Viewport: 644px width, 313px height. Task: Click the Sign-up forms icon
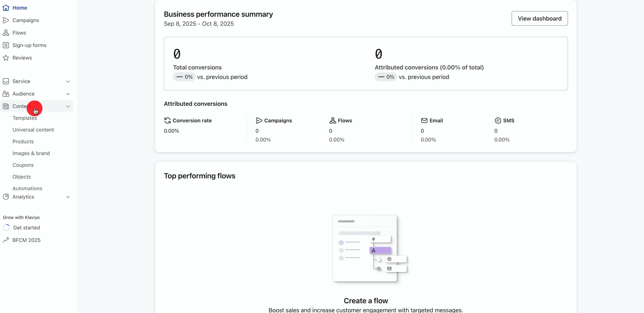[6, 45]
